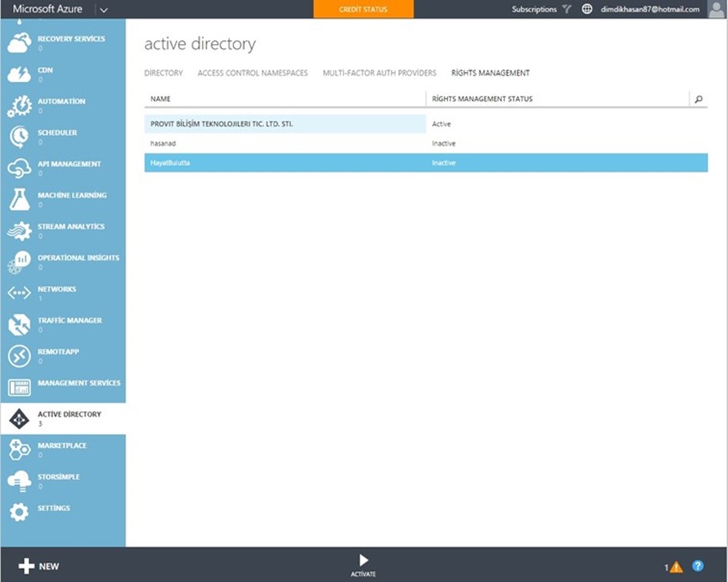Click the plus icon for New

click(x=26, y=567)
